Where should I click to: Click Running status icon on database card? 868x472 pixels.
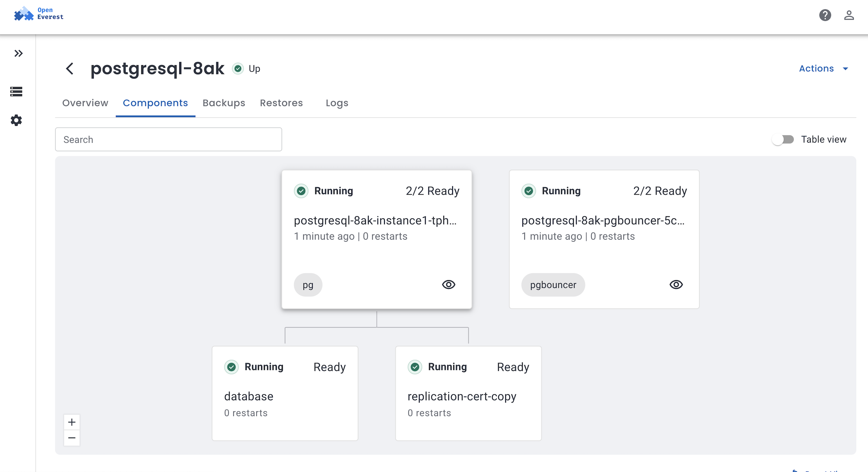click(231, 367)
